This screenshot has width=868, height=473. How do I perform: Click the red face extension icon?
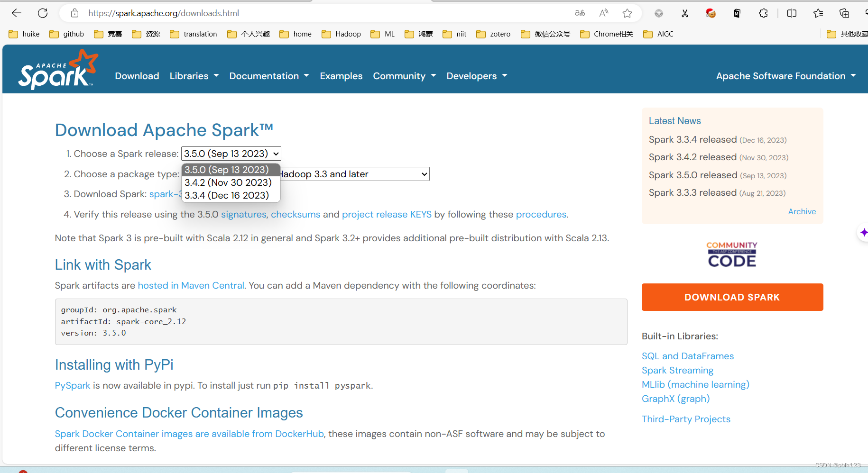click(x=711, y=13)
